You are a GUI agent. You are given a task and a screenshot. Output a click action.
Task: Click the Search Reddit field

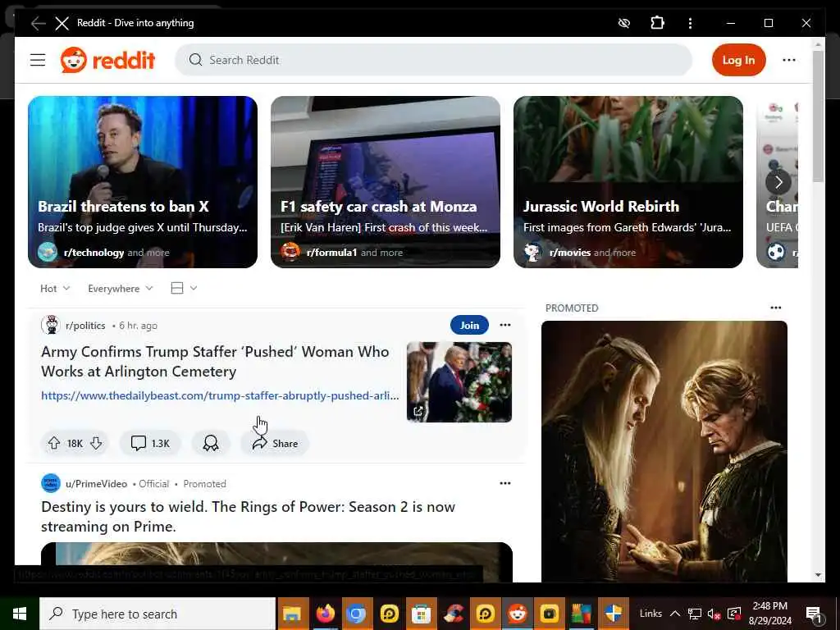(x=433, y=60)
